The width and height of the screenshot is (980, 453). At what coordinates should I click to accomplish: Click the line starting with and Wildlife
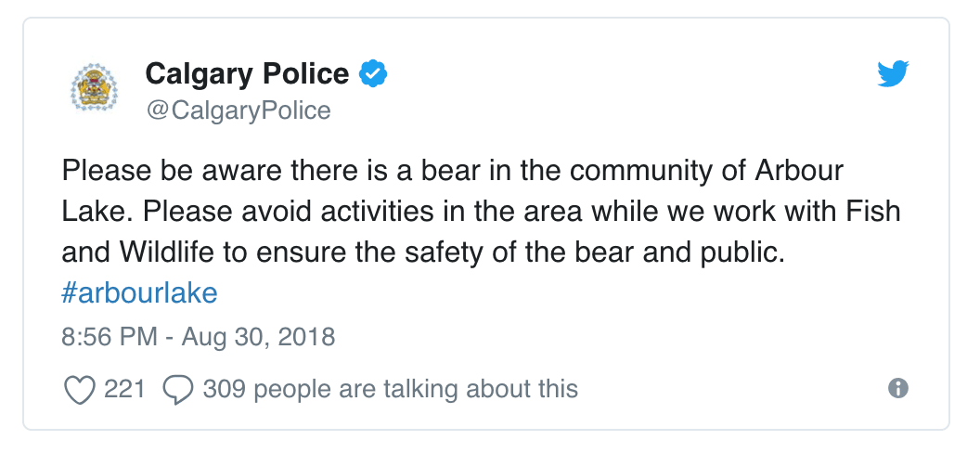(422, 252)
